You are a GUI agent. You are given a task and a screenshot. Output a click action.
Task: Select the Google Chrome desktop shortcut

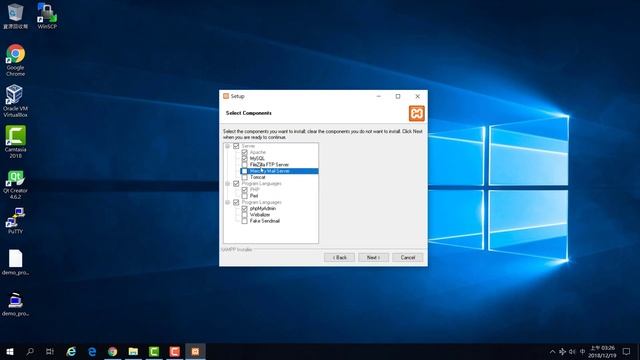[x=15, y=60]
